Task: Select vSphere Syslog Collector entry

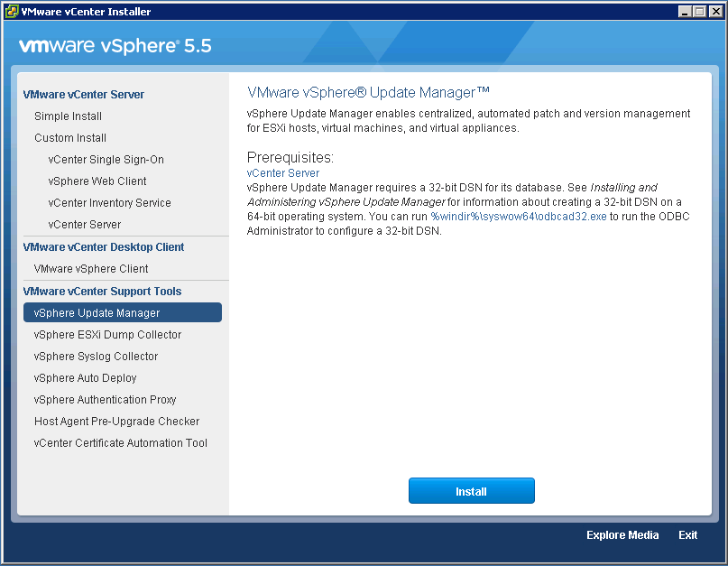Action: (96, 357)
